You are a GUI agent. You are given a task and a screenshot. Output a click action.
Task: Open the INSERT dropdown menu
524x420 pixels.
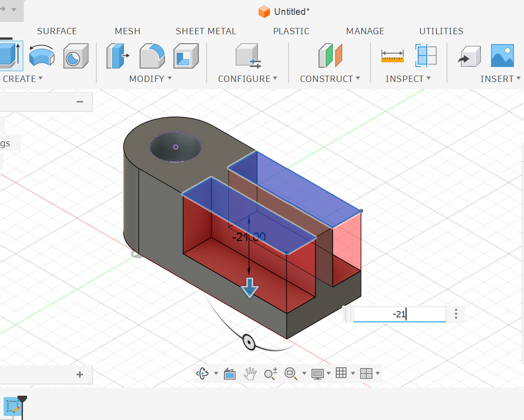pyautogui.click(x=501, y=79)
